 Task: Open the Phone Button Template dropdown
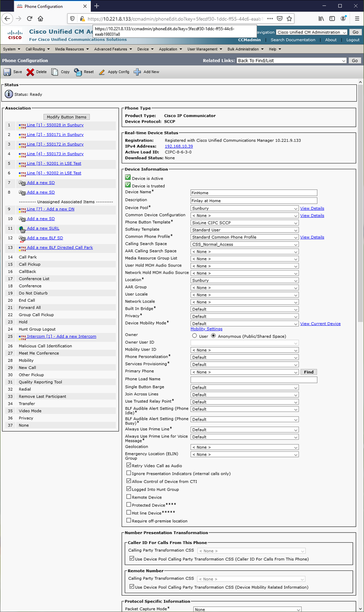(244, 223)
